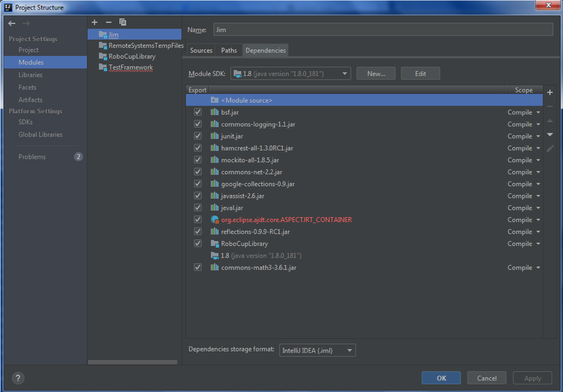Open SDKs under Platform Settings
Image resolution: width=563 pixels, height=392 pixels.
point(26,122)
